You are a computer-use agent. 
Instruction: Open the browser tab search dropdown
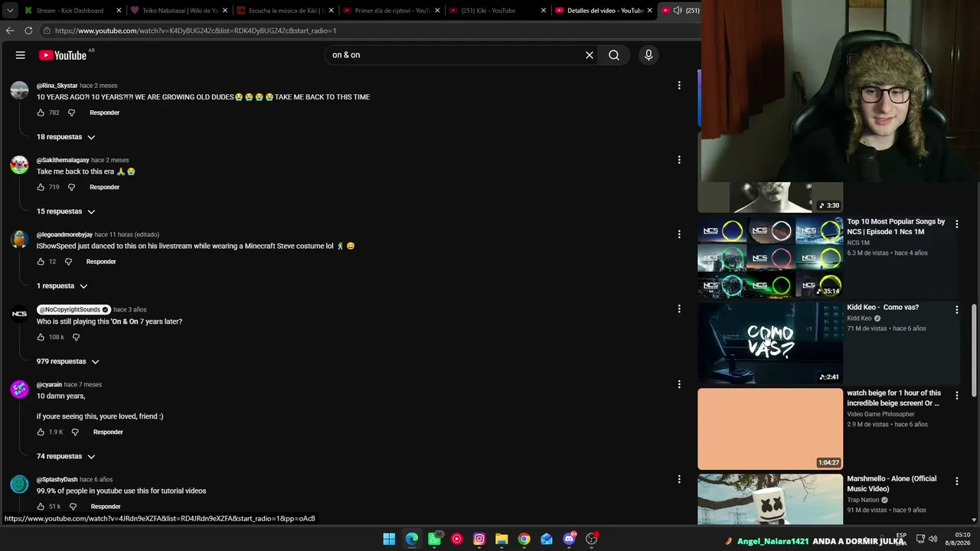pos(10,11)
